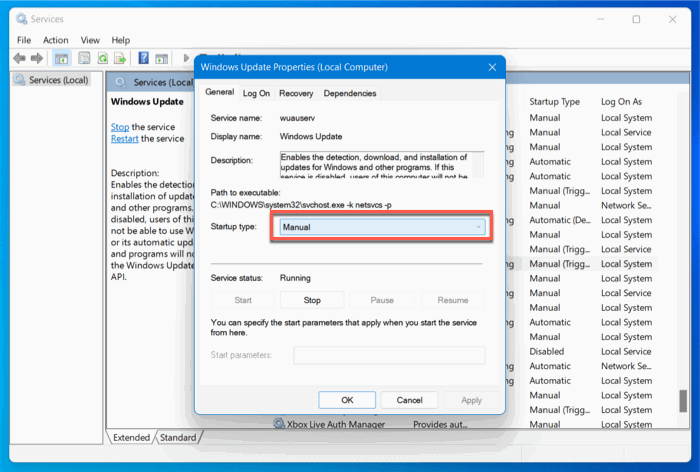Open the File menu
Image resolution: width=700 pixels, height=472 pixels.
(x=24, y=40)
